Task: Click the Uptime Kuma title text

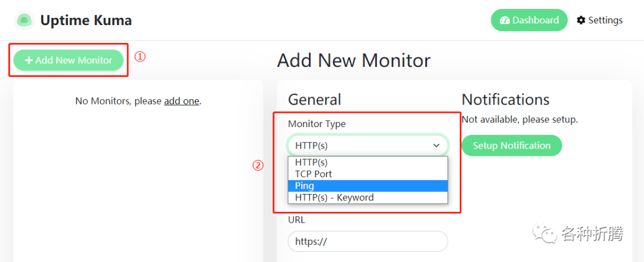Action: tap(86, 20)
